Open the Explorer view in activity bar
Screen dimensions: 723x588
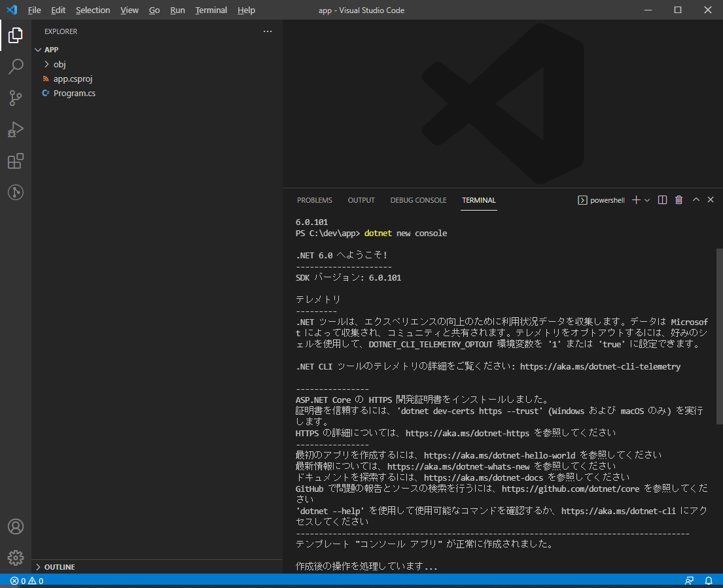click(x=15, y=35)
